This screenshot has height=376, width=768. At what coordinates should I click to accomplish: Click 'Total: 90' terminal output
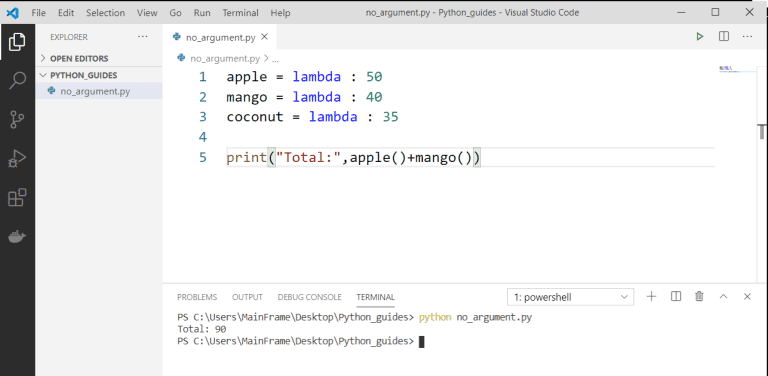pyautogui.click(x=202, y=329)
